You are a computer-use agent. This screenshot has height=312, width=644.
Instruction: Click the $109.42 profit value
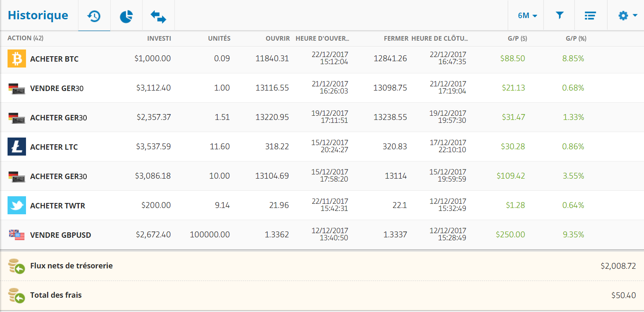(511, 176)
